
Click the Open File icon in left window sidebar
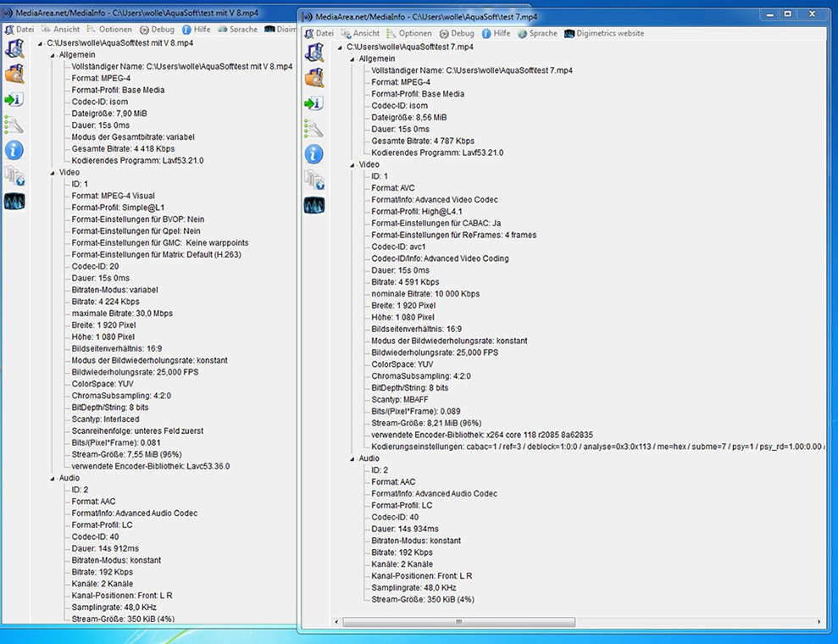(14, 48)
